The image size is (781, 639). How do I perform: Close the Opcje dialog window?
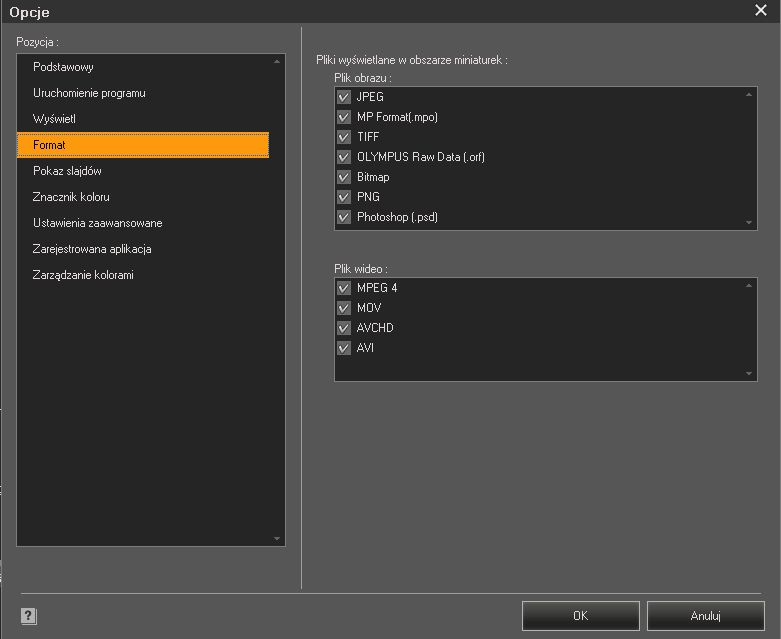(760, 11)
